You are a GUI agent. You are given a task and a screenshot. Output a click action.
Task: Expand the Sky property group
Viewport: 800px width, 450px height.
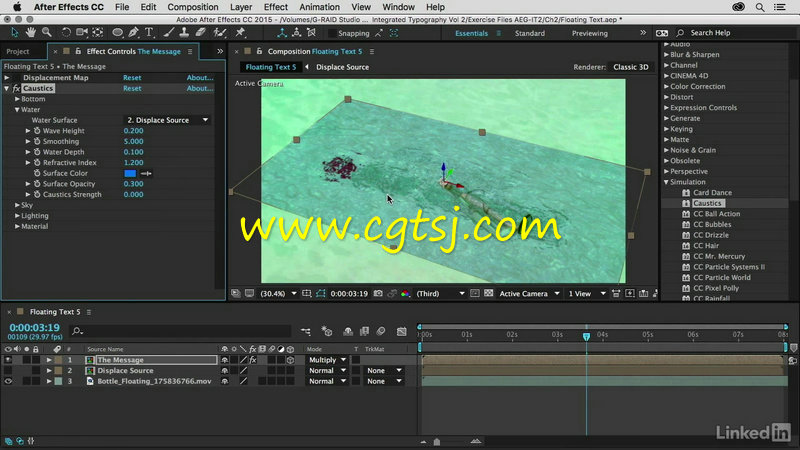point(17,205)
